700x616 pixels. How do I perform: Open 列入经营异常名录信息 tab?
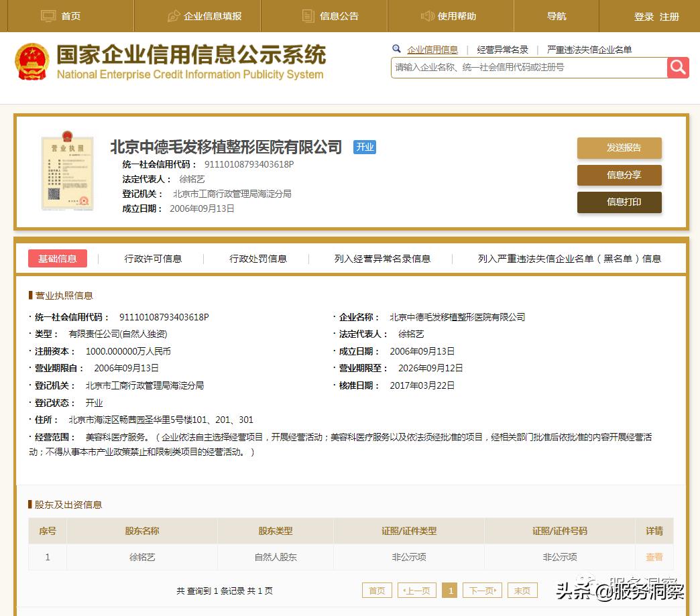click(382, 259)
